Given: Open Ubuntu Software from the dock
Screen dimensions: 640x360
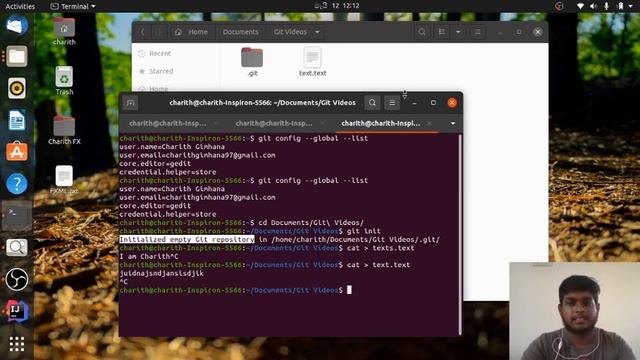Looking at the screenshot, I should pos(17,151).
